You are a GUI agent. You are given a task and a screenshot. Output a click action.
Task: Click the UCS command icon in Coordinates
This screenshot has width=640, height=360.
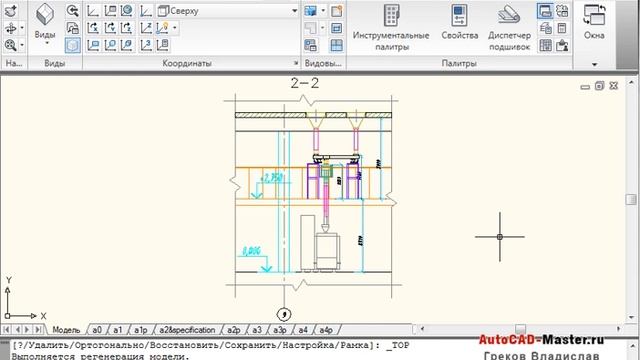point(93,11)
